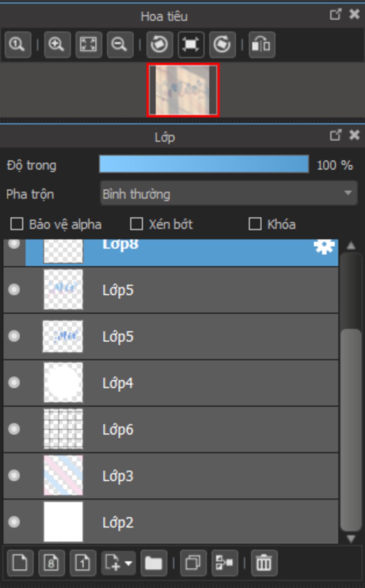
Task: Enable the Bảo vệ alpha checkbox
Action: (x=17, y=224)
